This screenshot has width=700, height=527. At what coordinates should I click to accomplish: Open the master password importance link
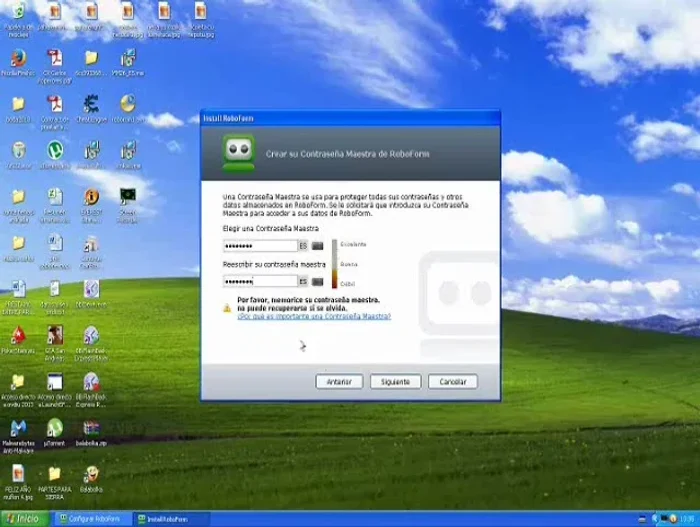tap(313, 316)
